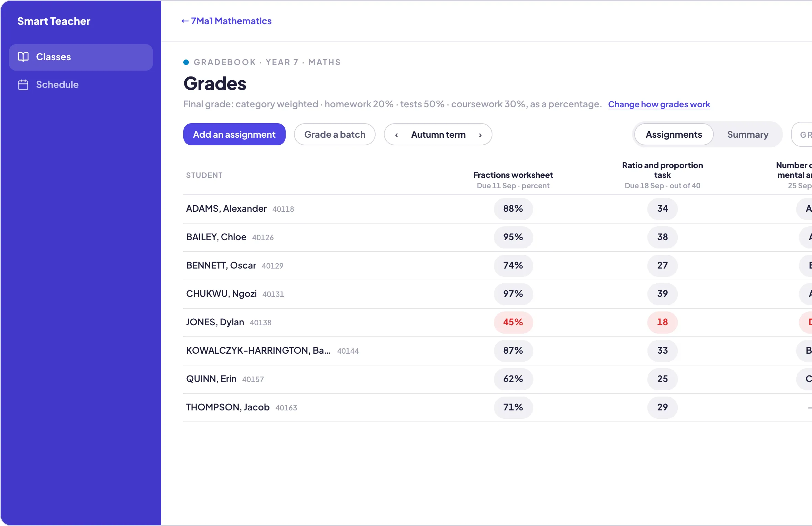Go to previous term with left chevron
Image resolution: width=812 pixels, height=526 pixels.
tap(397, 135)
